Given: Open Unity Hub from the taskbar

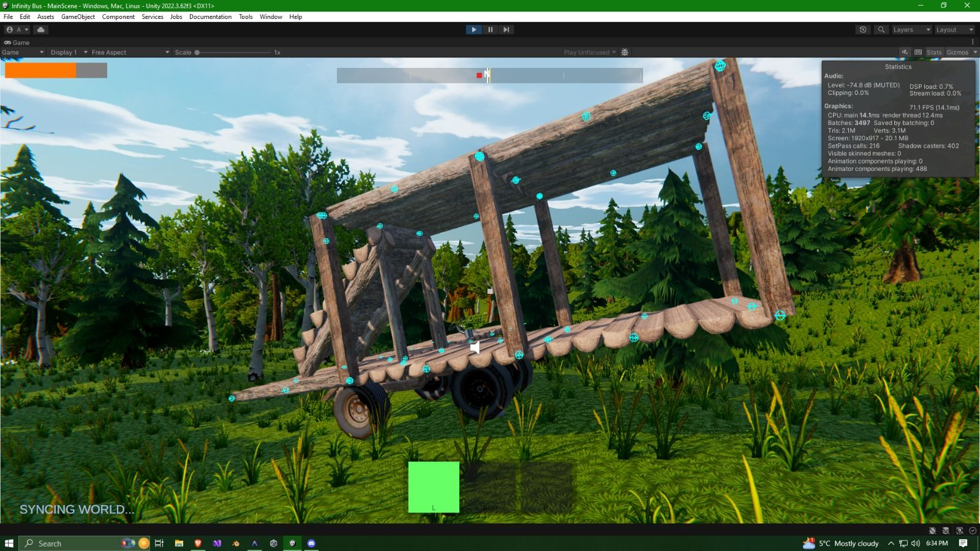Looking at the screenshot, I should click(273, 543).
